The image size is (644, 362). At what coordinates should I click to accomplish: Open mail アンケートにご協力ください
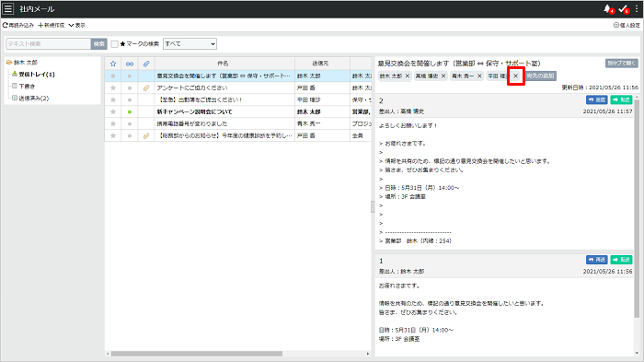(191, 88)
